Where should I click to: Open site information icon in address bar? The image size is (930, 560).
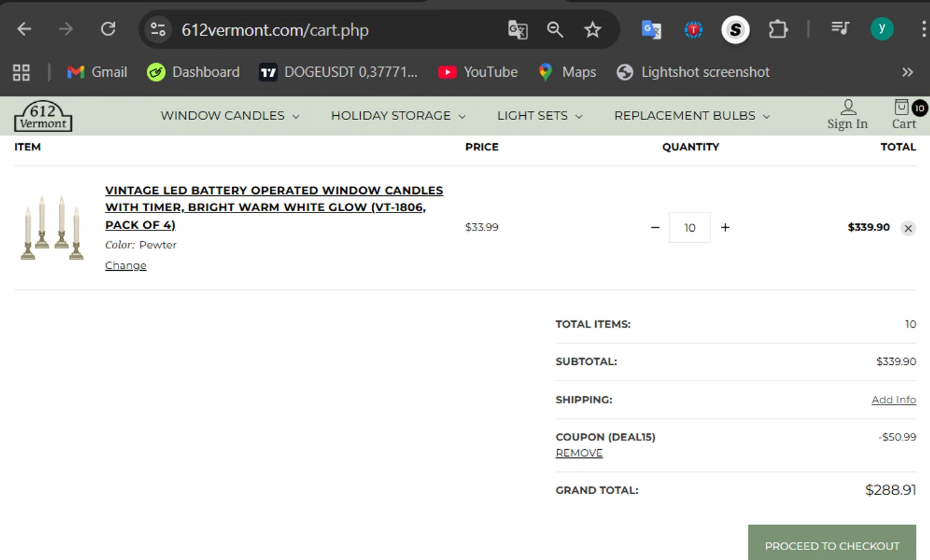(158, 29)
